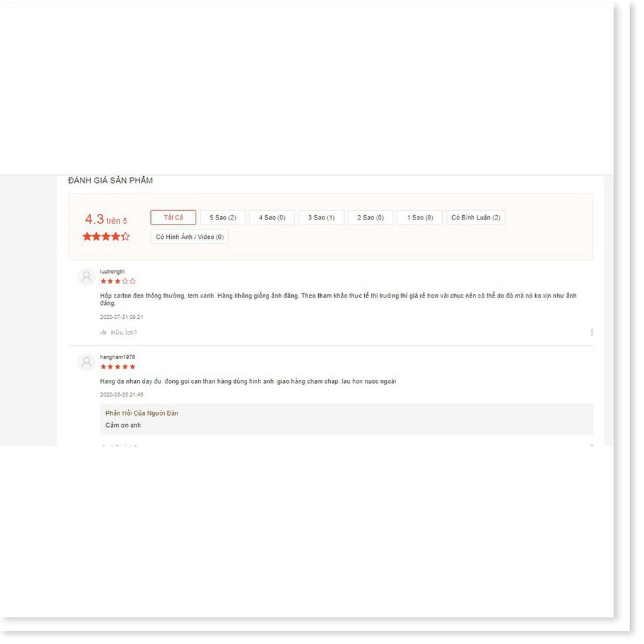Viewport: 644px width, 644px height.
Task: Click the username luutrongtri
Action: pos(112,272)
